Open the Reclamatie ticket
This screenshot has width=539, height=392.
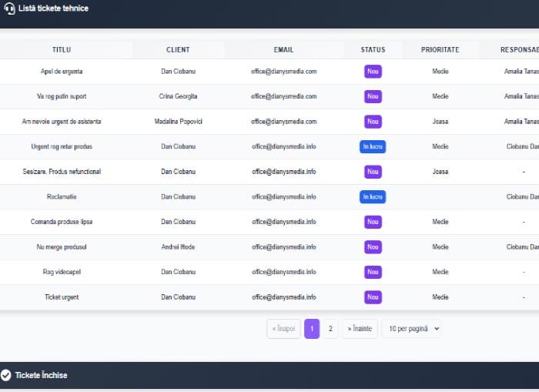point(62,196)
